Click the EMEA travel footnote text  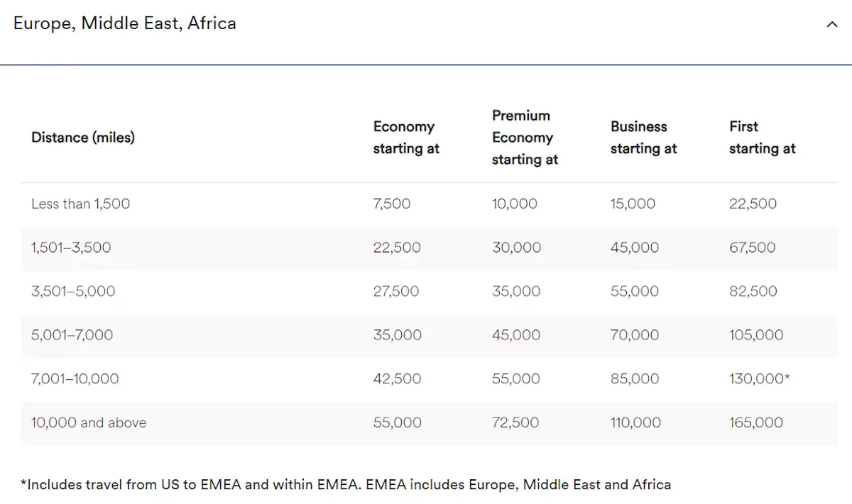pyautogui.click(x=346, y=485)
